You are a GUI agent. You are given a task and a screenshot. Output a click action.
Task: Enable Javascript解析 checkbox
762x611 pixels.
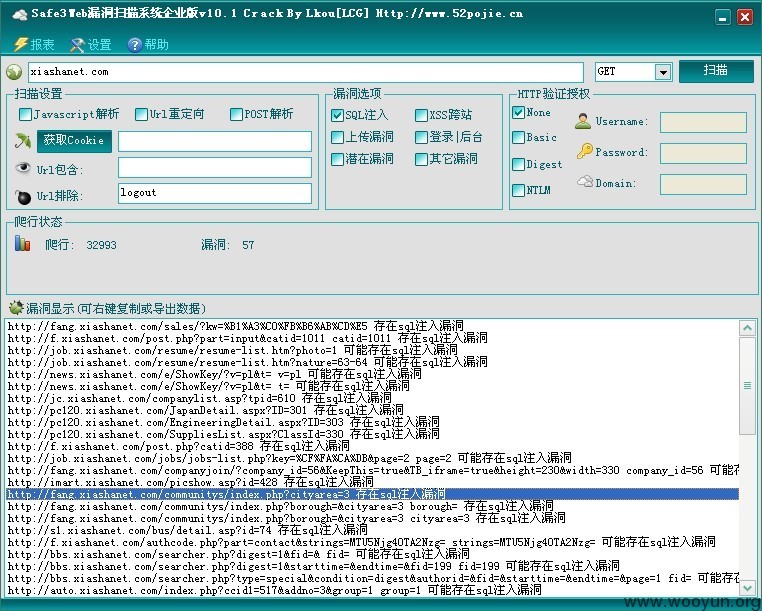(25, 114)
